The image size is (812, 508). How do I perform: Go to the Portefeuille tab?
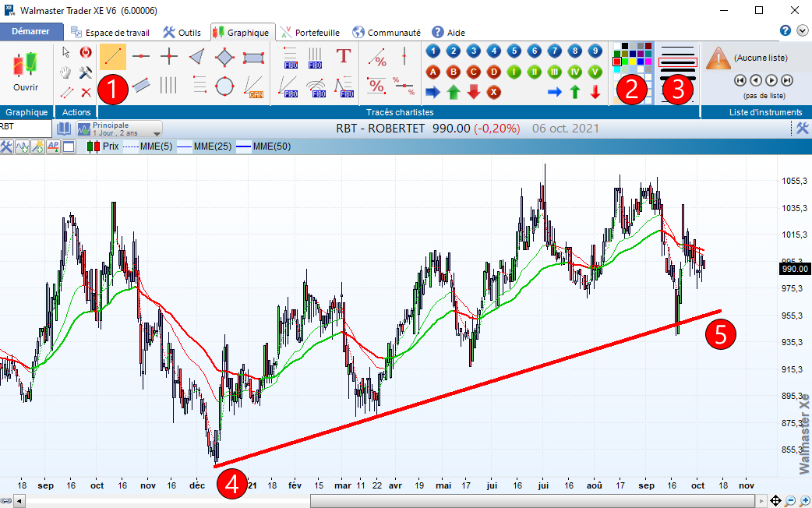[309, 33]
